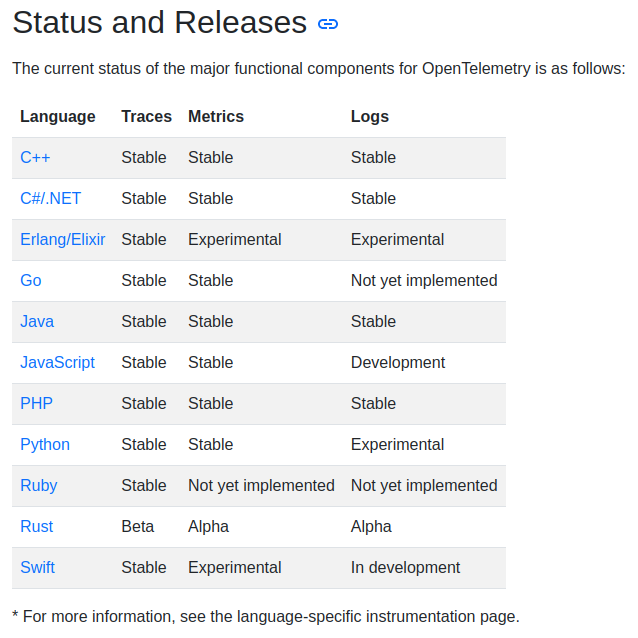Click PHP's Stable metrics cell
The width and height of the screenshot is (638, 638).
[210, 404]
